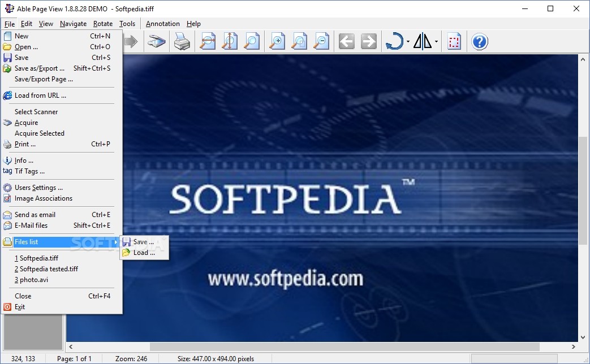This screenshot has width=590, height=364.
Task: Click the zoom out magnifier icon
Action: tap(321, 41)
